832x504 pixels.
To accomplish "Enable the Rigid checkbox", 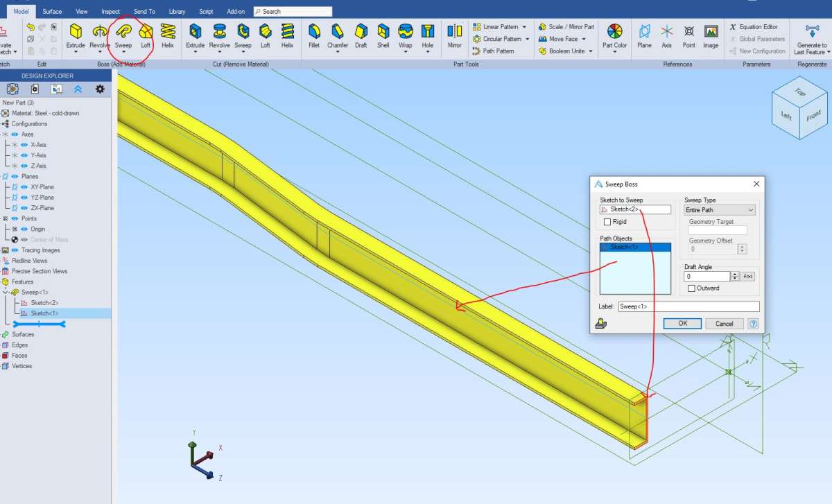I will pos(607,222).
